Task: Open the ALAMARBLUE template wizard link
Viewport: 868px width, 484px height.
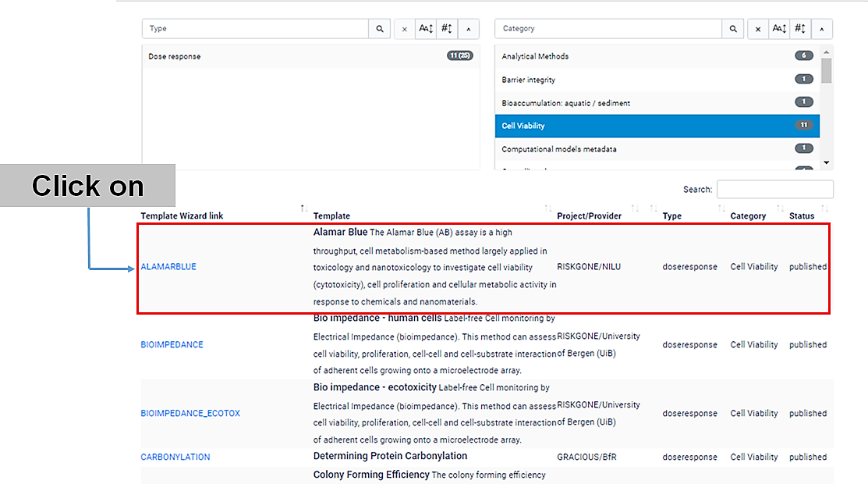Action: point(168,267)
